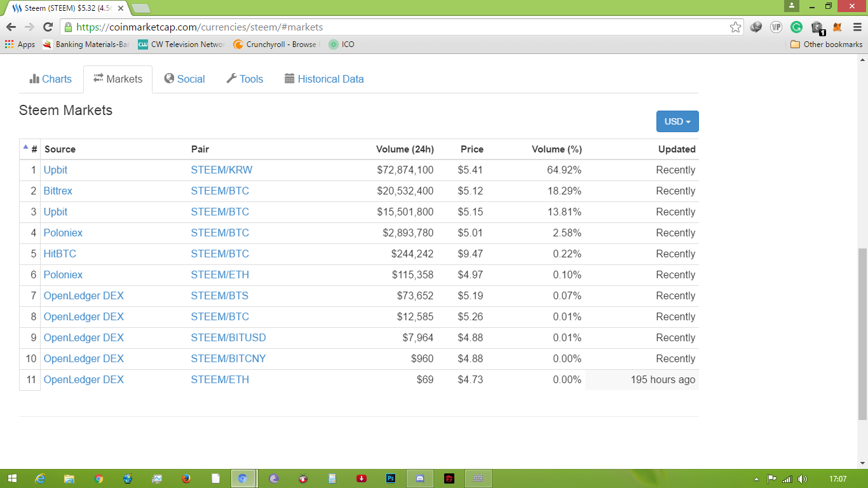Image resolution: width=868 pixels, height=488 pixels.
Task: Launch Firefox from the taskbar
Action: click(186, 478)
